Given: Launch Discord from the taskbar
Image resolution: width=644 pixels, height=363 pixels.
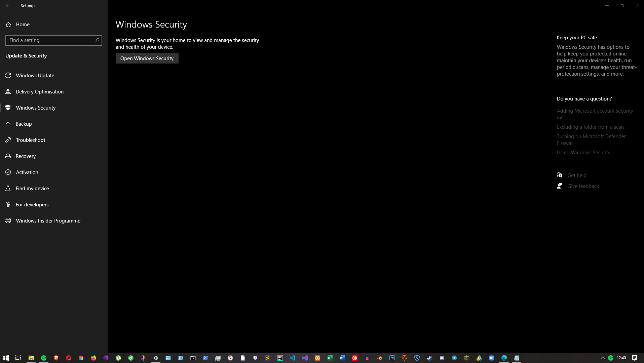Looking at the screenshot, I should pos(442,358).
